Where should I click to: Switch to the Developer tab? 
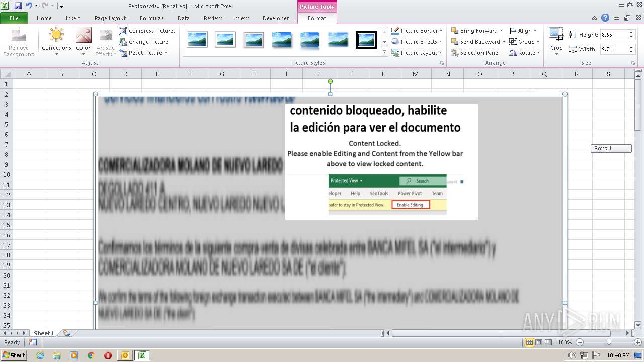(276, 18)
